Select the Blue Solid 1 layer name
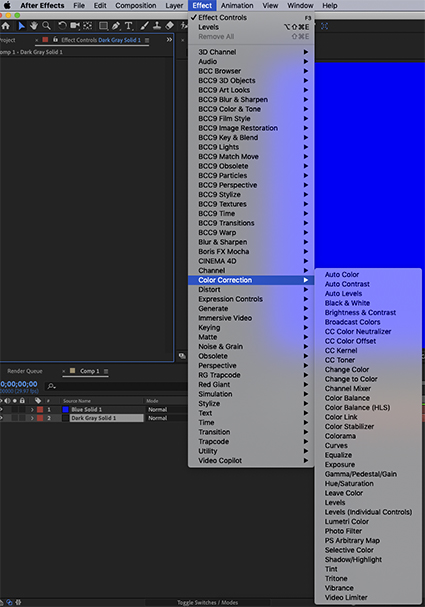This screenshot has width=425, height=607. click(x=86, y=410)
